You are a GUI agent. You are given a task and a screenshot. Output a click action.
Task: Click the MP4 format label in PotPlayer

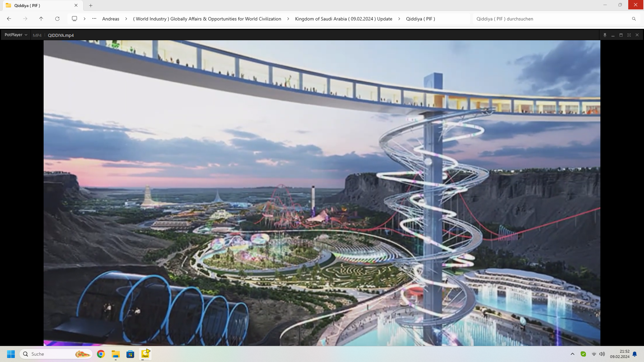click(37, 35)
